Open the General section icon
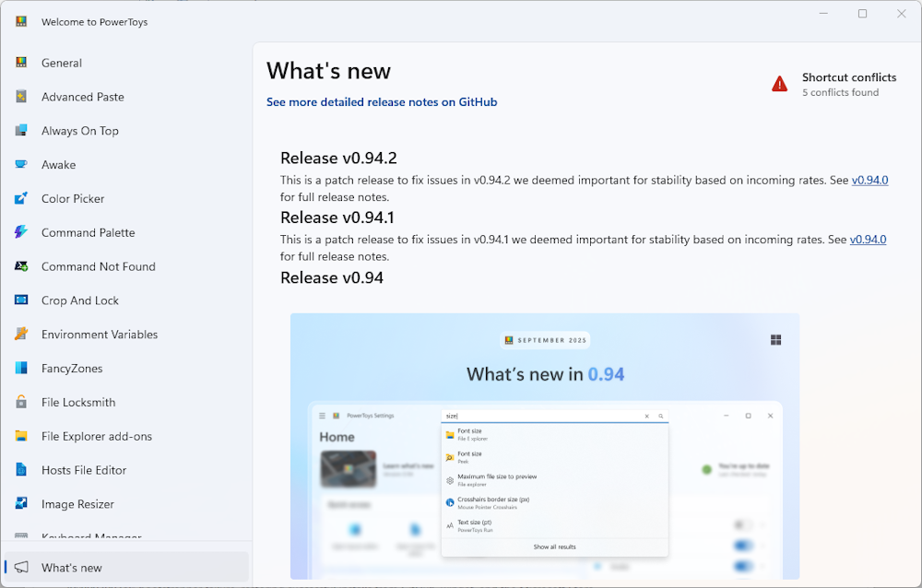Viewport: 922px width, 588px height. pyautogui.click(x=21, y=63)
